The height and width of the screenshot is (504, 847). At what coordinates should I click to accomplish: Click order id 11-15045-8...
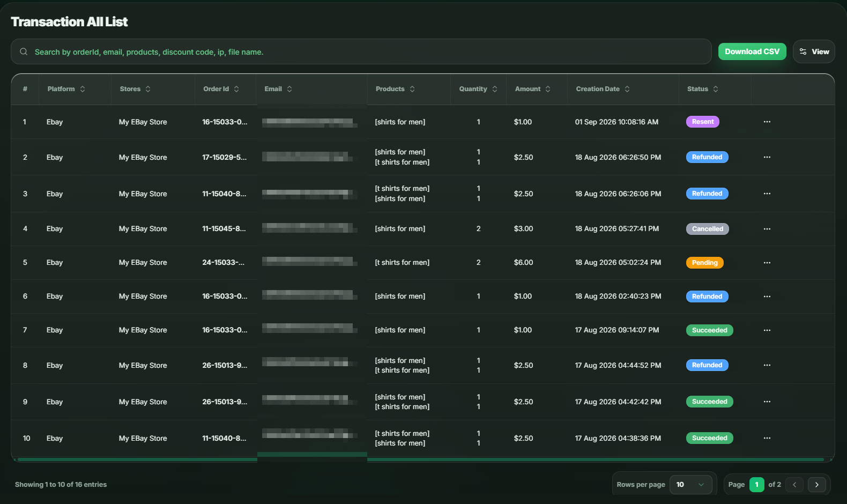[224, 229]
